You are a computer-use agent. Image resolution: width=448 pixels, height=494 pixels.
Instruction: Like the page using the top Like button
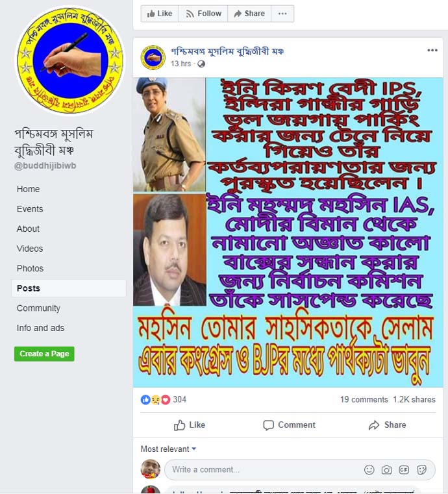pos(160,14)
